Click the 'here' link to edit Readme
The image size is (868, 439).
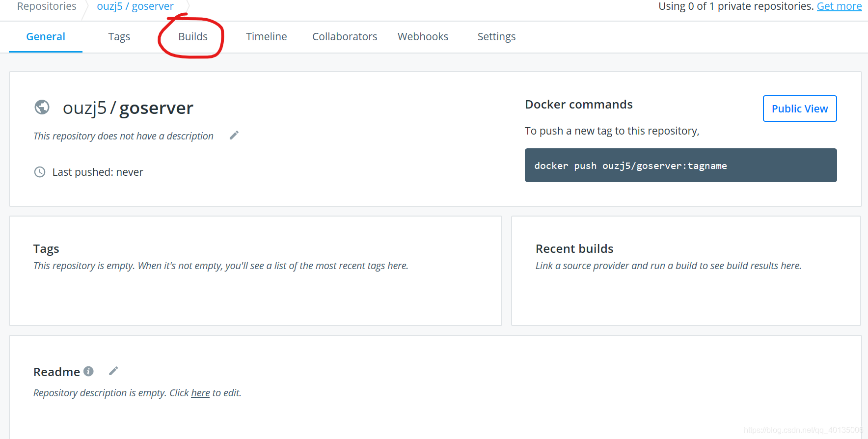(x=200, y=393)
